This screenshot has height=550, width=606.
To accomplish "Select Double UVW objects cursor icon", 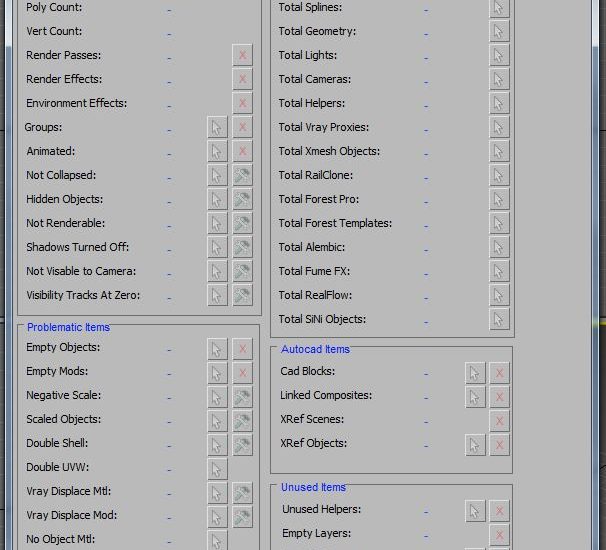I will pos(217,469).
